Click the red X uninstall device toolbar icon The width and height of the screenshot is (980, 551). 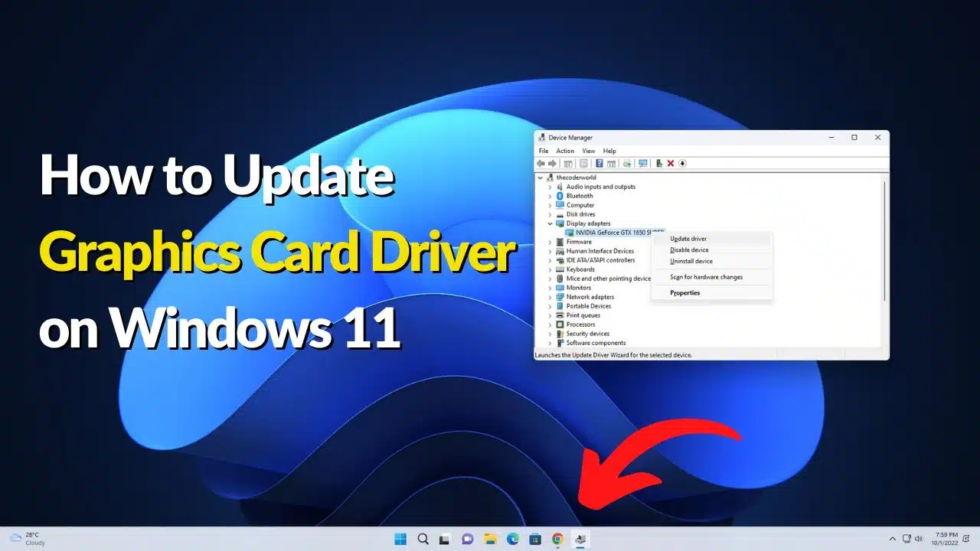pyautogui.click(x=671, y=163)
